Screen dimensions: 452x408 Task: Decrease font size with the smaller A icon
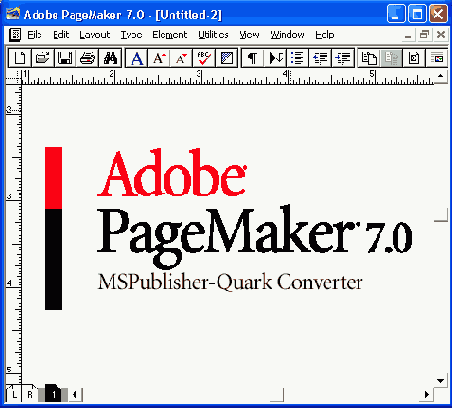pos(181,58)
